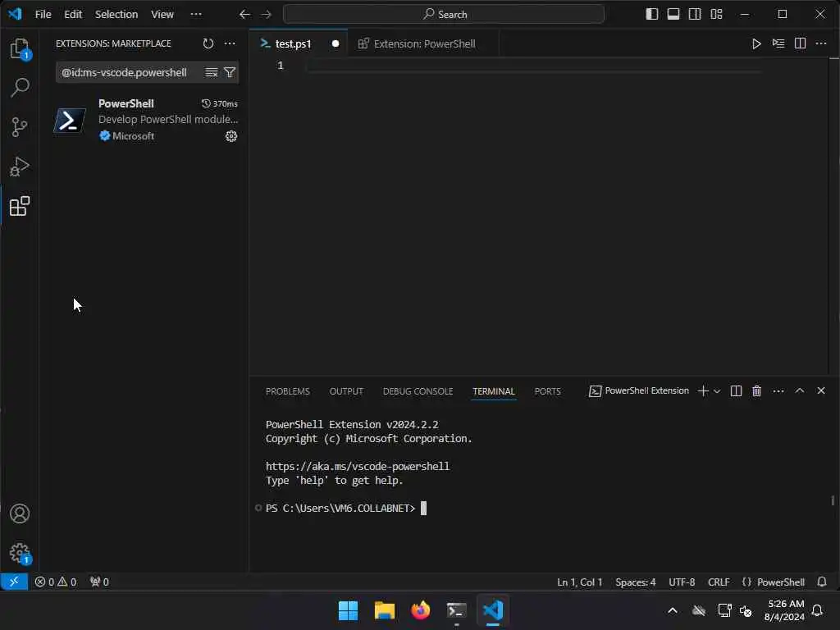Screen dimensions: 840x630
Task: Open the PowerShell extension manage gear
Action: coord(231,136)
